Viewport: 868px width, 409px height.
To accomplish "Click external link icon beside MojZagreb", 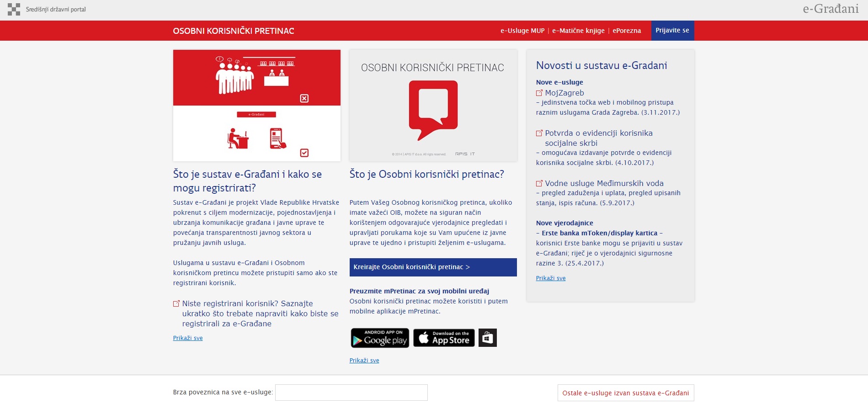I will click(539, 93).
